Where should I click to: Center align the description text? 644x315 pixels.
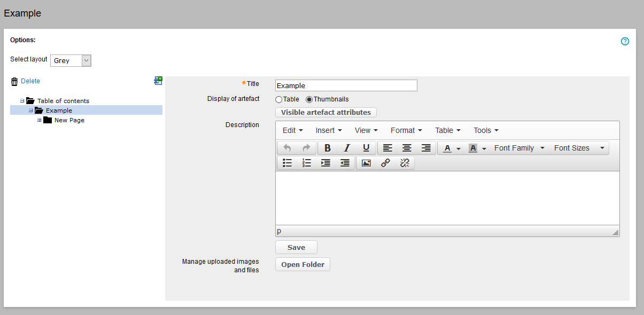[x=407, y=148]
